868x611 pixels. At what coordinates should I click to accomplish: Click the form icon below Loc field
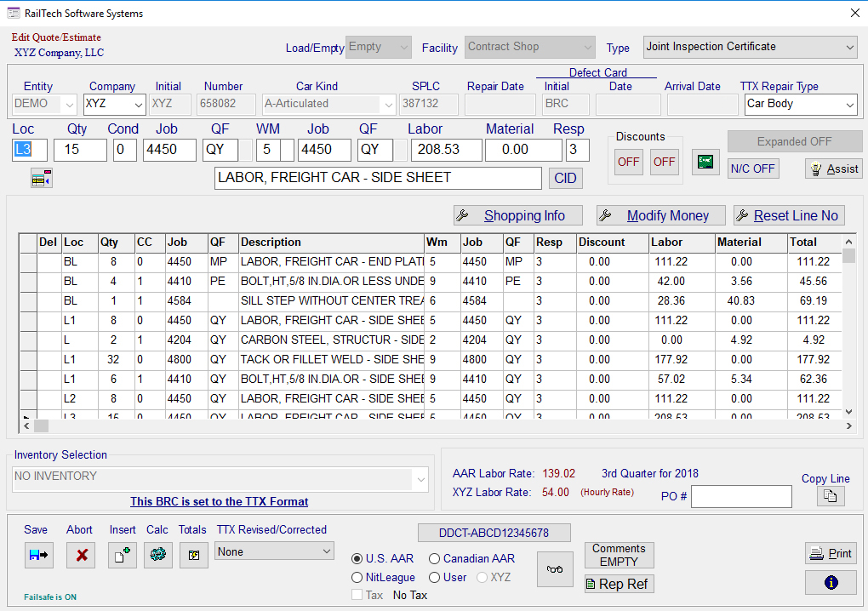coord(42,178)
